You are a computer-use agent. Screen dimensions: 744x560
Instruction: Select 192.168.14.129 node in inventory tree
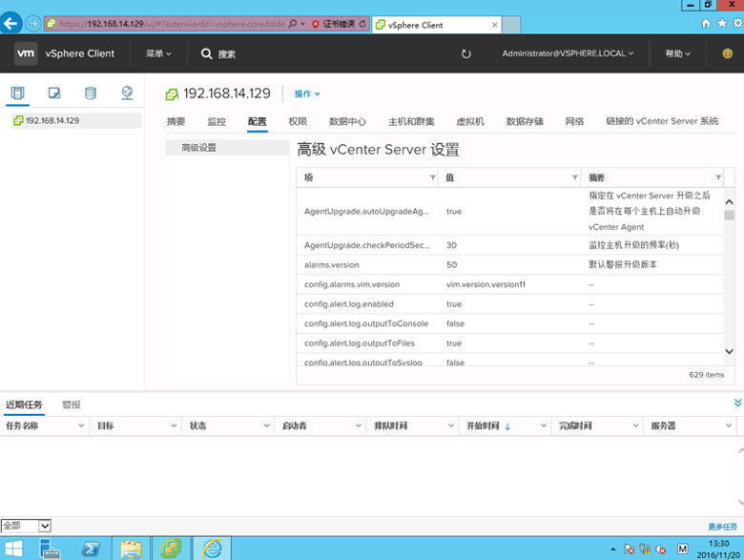click(x=76, y=120)
